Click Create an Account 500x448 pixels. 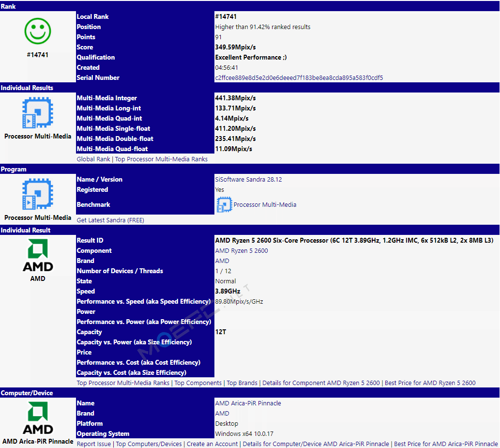[212, 444]
